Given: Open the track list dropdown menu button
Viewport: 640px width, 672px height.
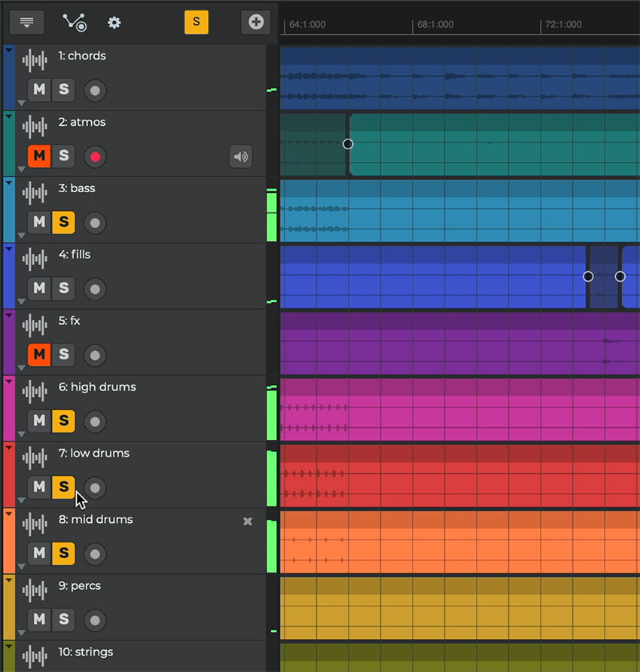Looking at the screenshot, I should click(26, 22).
